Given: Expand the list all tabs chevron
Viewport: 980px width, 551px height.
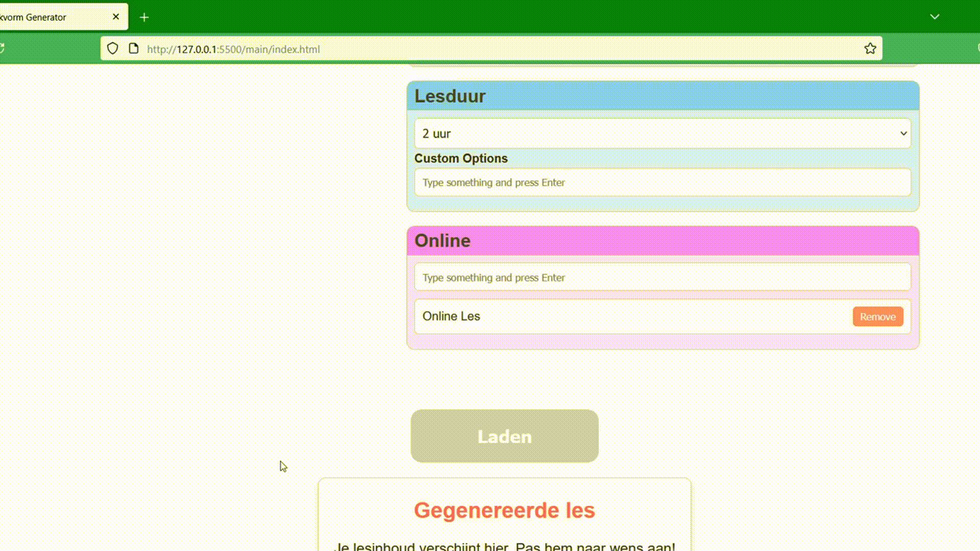Looking at the screenshot, I should pyautogui.click(x=935, y=17).
